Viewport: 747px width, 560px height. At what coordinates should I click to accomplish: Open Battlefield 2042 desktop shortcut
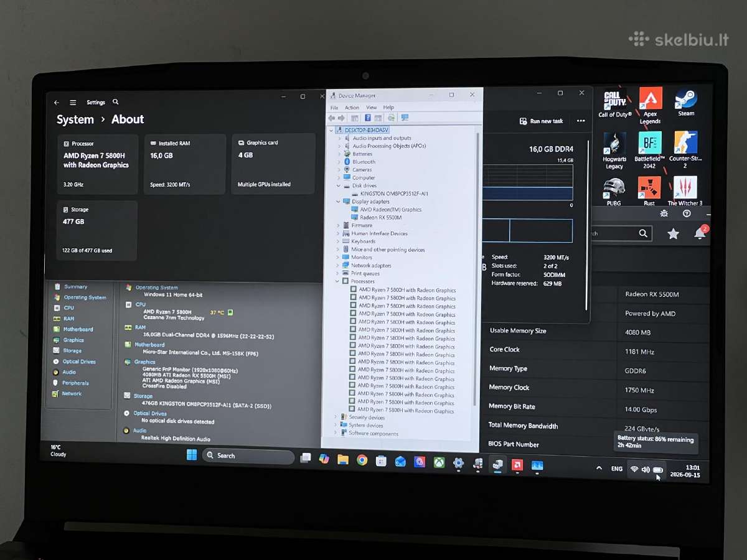pos(649,150)
